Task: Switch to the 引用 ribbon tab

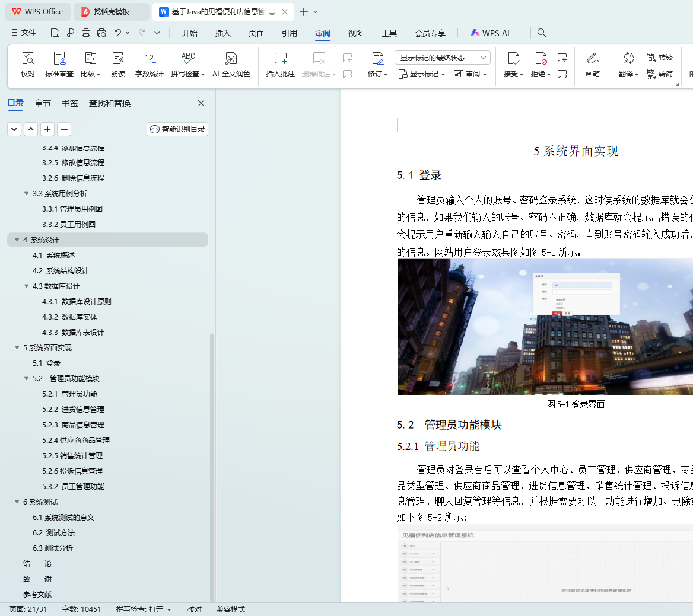Action: click(x=290, y=33)
